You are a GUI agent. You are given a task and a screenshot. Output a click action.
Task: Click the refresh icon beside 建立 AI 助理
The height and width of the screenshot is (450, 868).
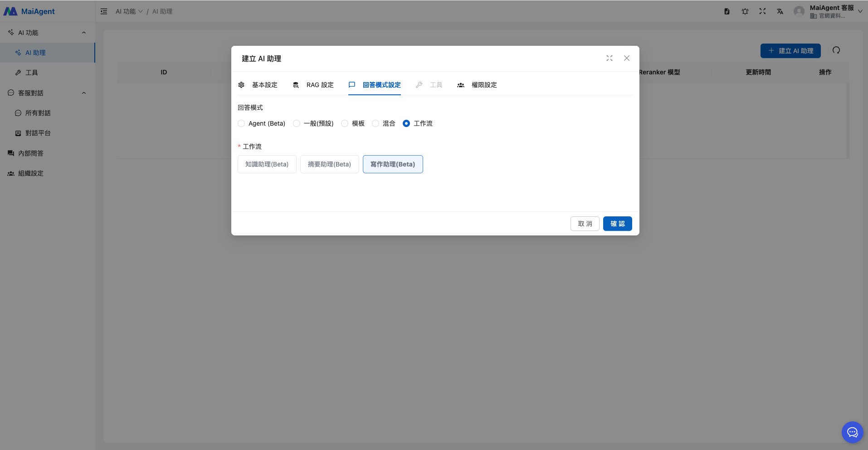(x=836, y=50)
